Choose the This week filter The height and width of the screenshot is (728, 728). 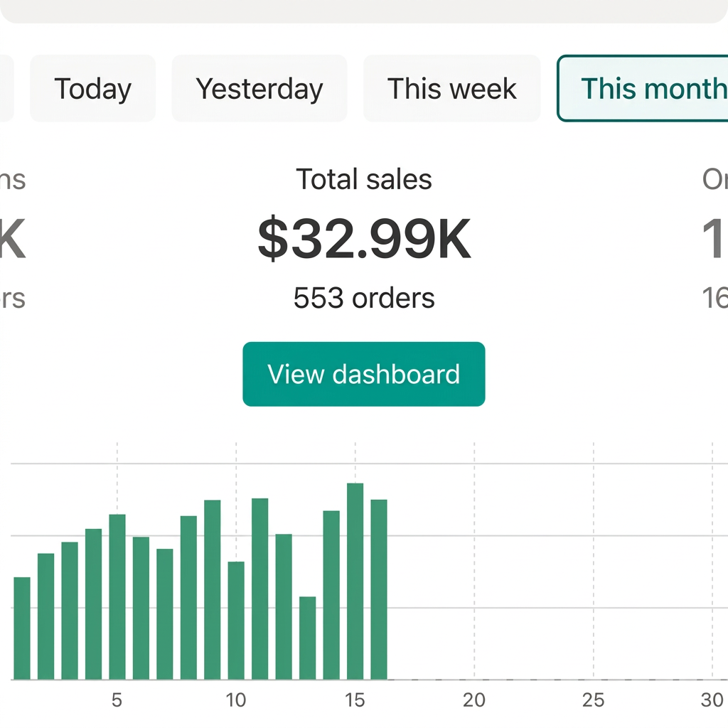451,88
